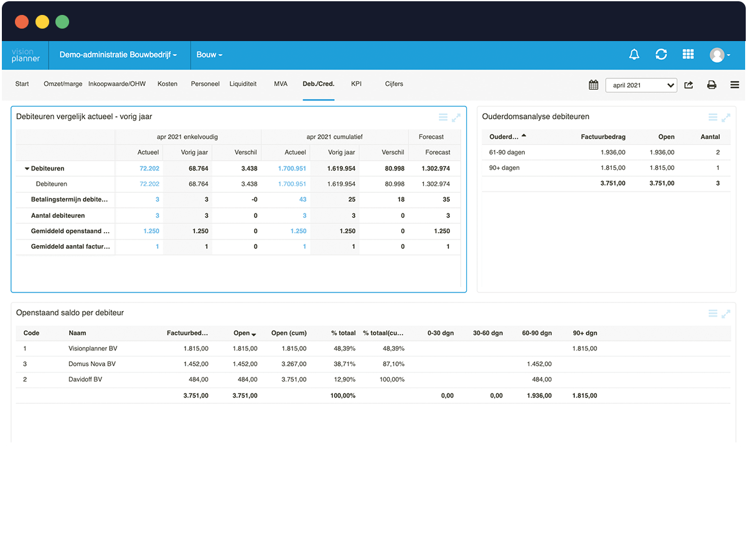Switch to the Inkoopwaarde/OHW tab
This screenshot has height=560, width=747.
click(117, 84)
